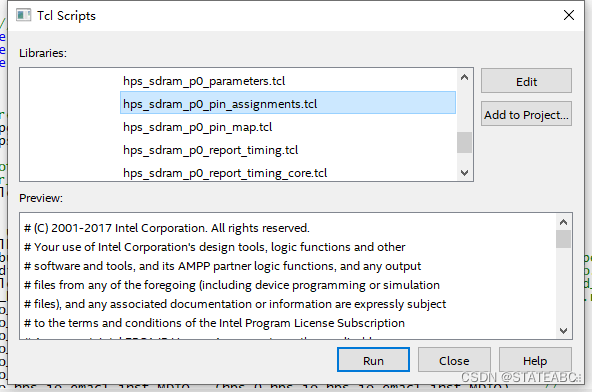The image size is (592, 392).
Task: Select hps_sdram_p0_pin_assignments.tcl script
Action: pyautogui.click(x=288, y=103)
